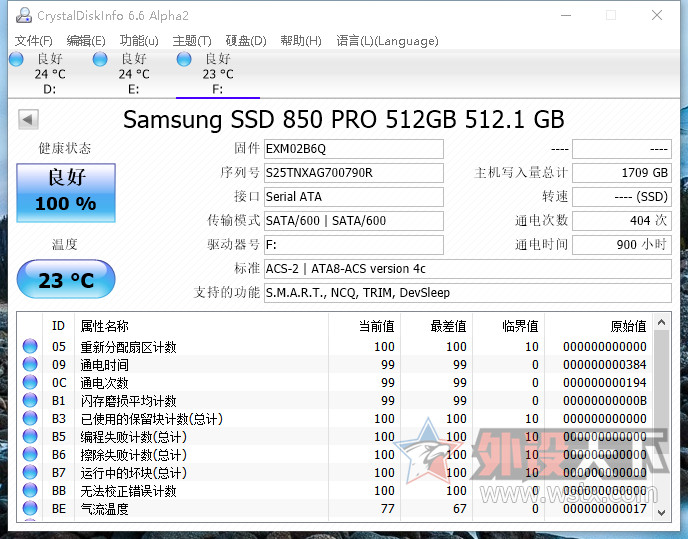Click status orb for attribute B1

pos(30,400)
